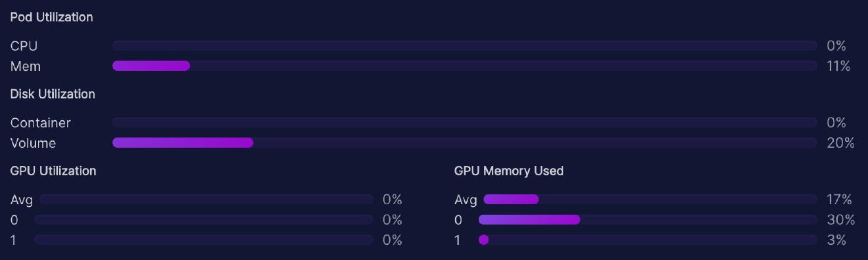Click the GPU 1 memory used bar

pos(648,240)
